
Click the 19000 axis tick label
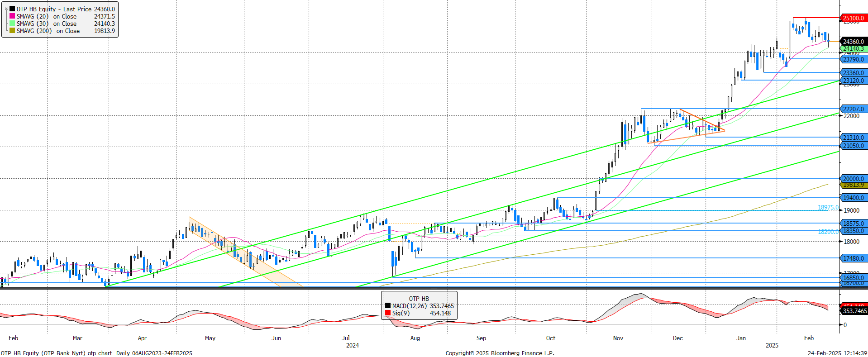pos(851,210)
